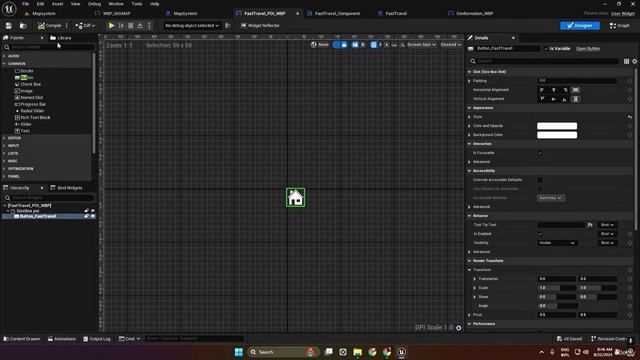Open Details settings gear icon
The width and height of the screenshot is (640, 360).
tap(635, 61)
